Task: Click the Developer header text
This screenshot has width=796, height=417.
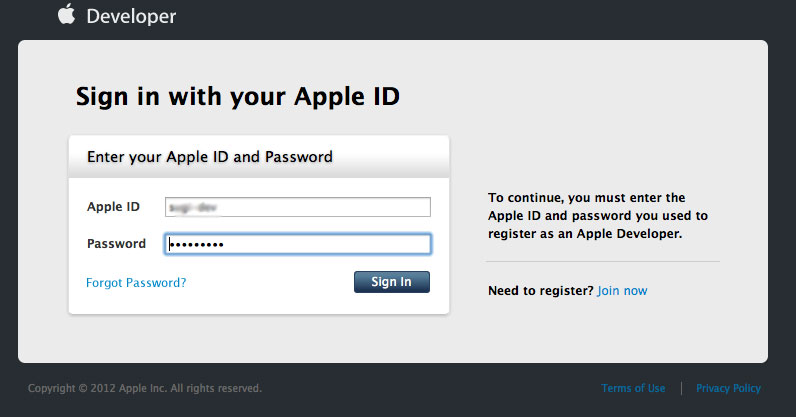Action: coord(131,16)
